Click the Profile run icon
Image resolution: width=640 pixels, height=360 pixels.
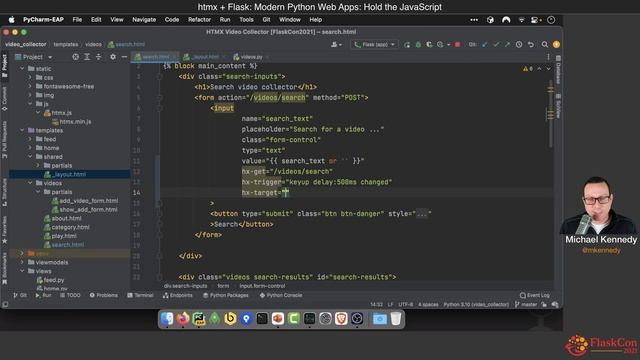pos(440,44)
